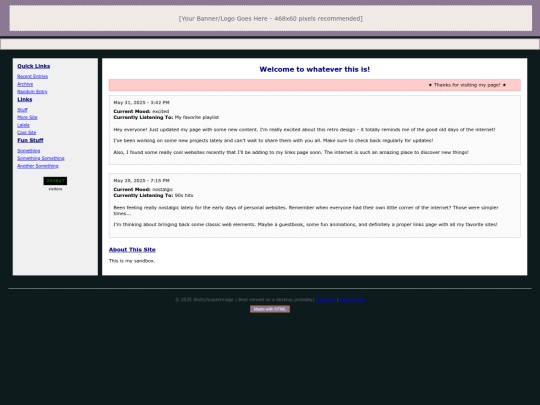
Task: Click the 'Current Mood: nostalgic' line
Action: (143, 189)
